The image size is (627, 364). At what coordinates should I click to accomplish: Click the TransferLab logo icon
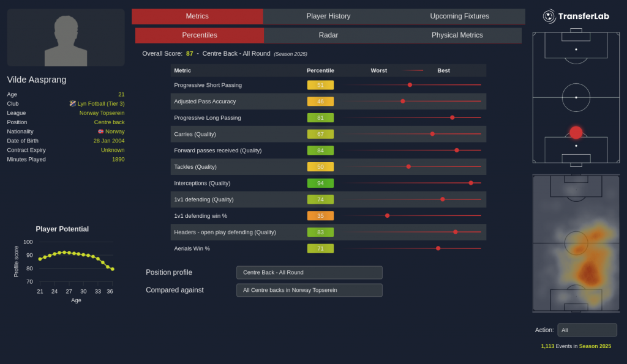click(x=549, y=17)
